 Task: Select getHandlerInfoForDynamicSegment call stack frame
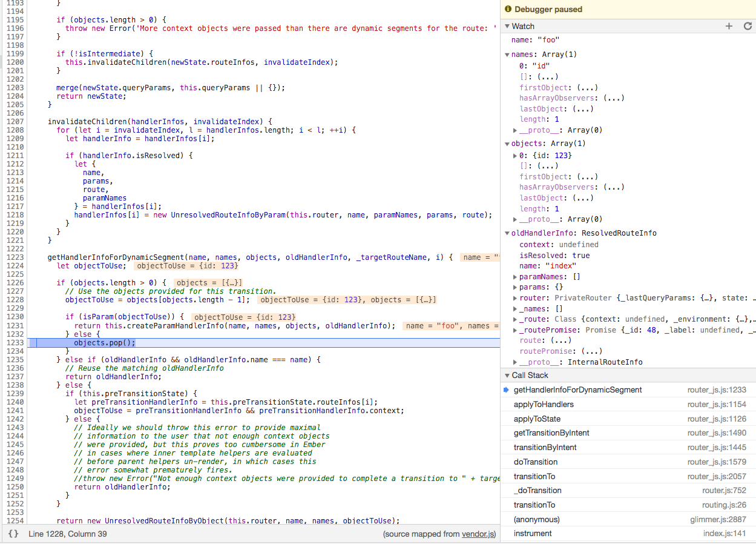[628, 390]
